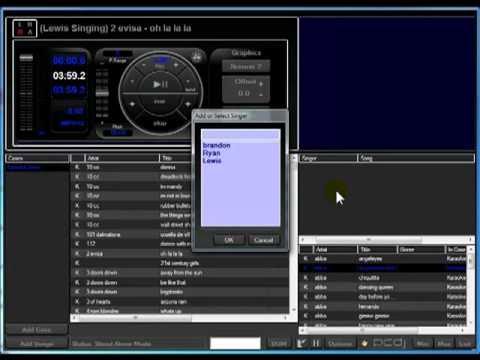Decrease the graphics Offset with the down arrow
480x360 pixels.
point(261,95)
